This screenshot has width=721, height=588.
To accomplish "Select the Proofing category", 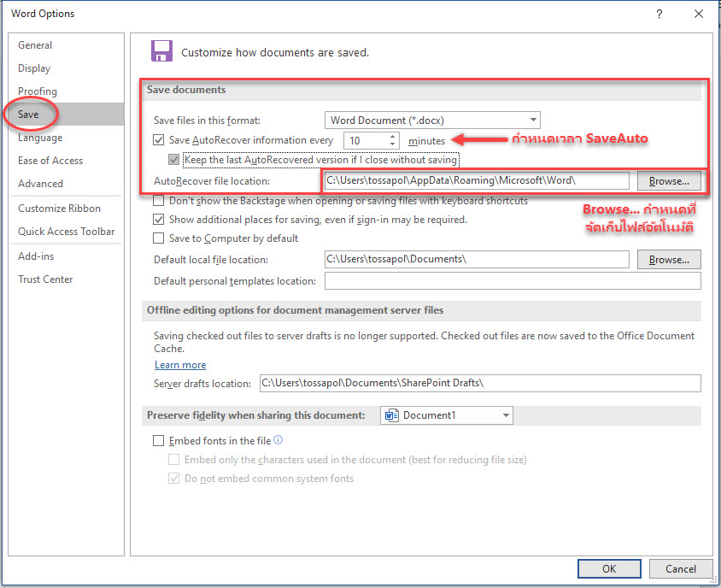I will click(67, 91).
